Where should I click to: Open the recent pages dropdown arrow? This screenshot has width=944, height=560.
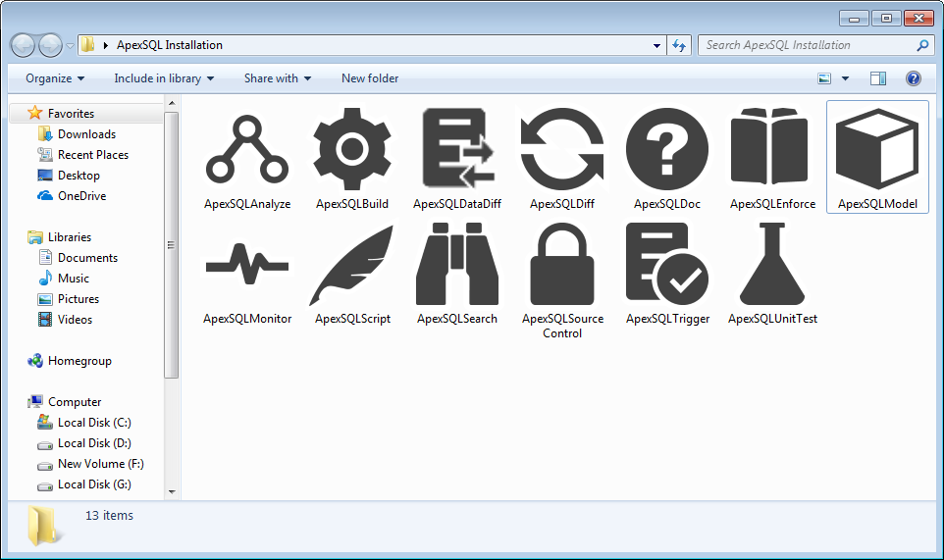pyautogui.click(x=70, y=46)
